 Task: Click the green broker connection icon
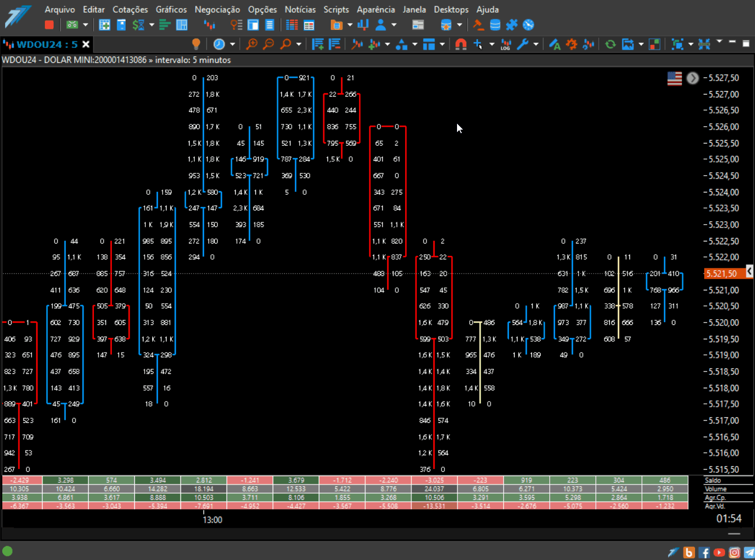72,25
